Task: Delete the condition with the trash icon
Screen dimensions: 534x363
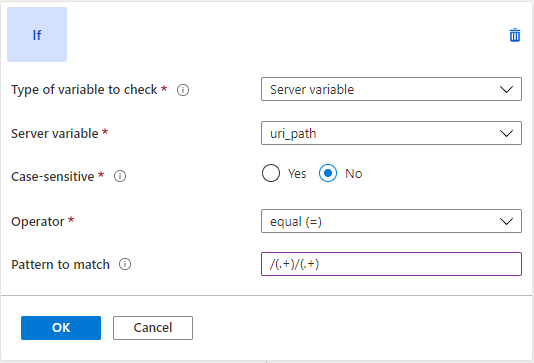Action: [x=515, y=35]
